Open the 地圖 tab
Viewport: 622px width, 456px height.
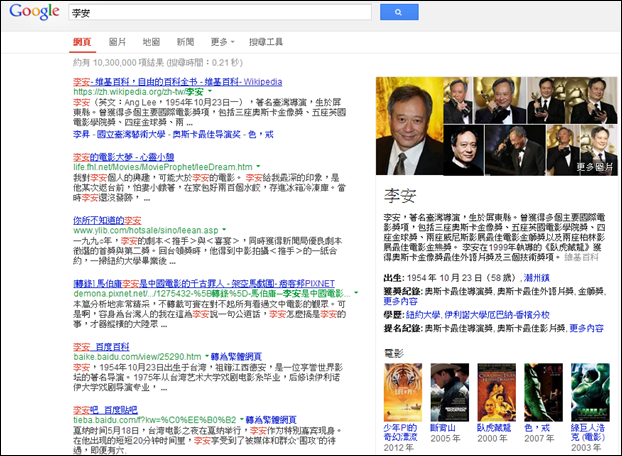pos(151,42)
